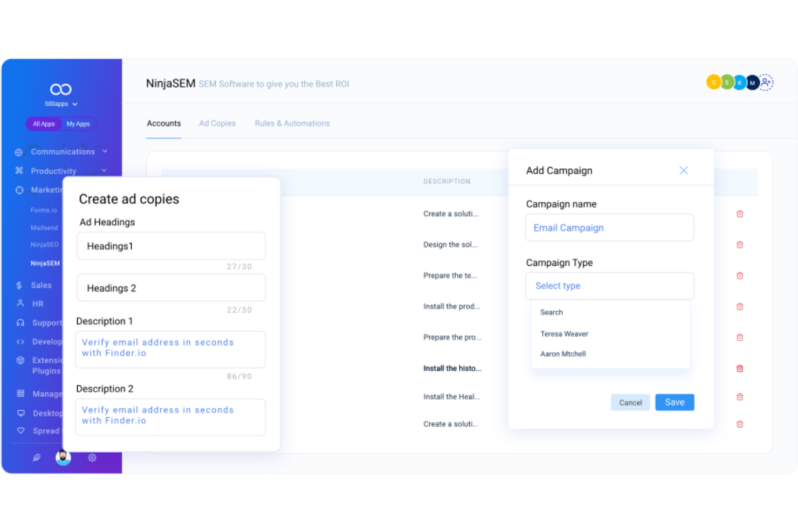Choose Aaron Mtchell from the list
The width and height of the screenshot is (798, 532).
pyautogui.click(x=563, y=354)
